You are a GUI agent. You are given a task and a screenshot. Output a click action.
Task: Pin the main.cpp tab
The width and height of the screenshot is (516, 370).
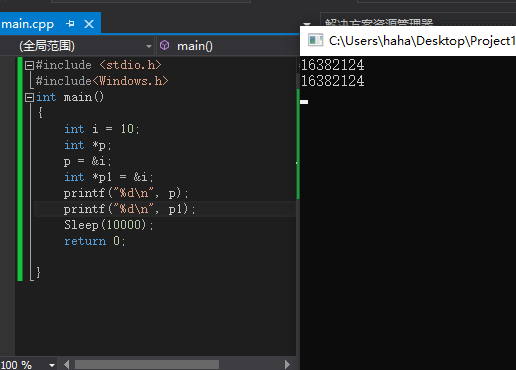point(70,24)
